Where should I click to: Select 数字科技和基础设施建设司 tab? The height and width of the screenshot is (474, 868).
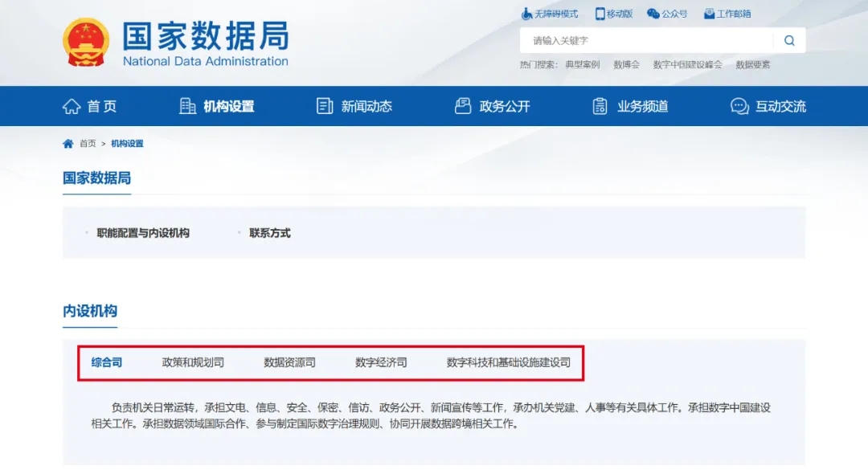tap(508, 363)
